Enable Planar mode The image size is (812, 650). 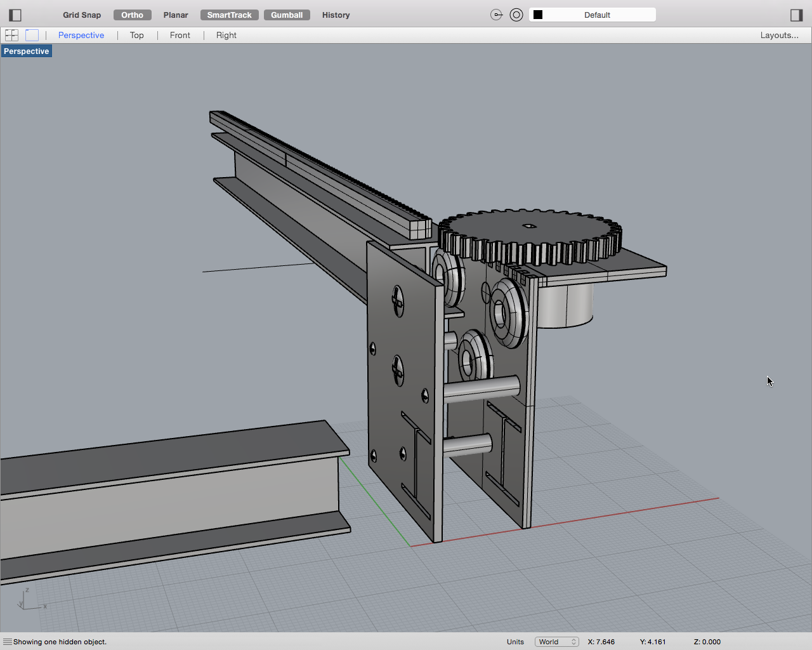pos(176,15)
